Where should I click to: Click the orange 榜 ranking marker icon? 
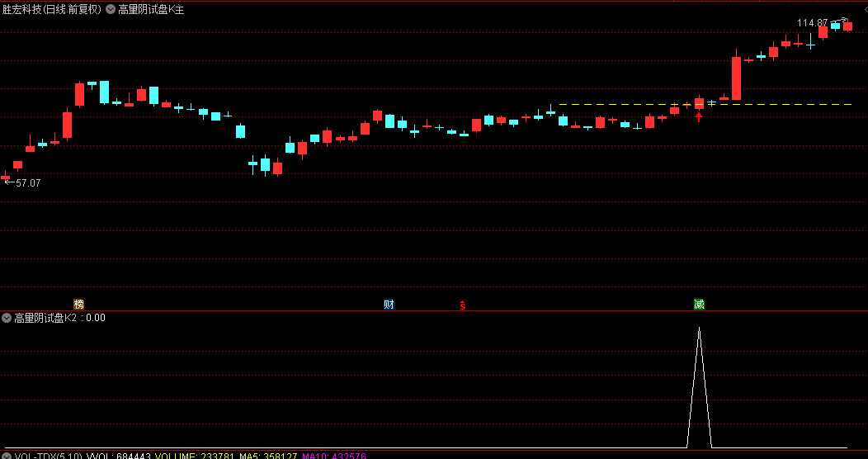[79, 304]
